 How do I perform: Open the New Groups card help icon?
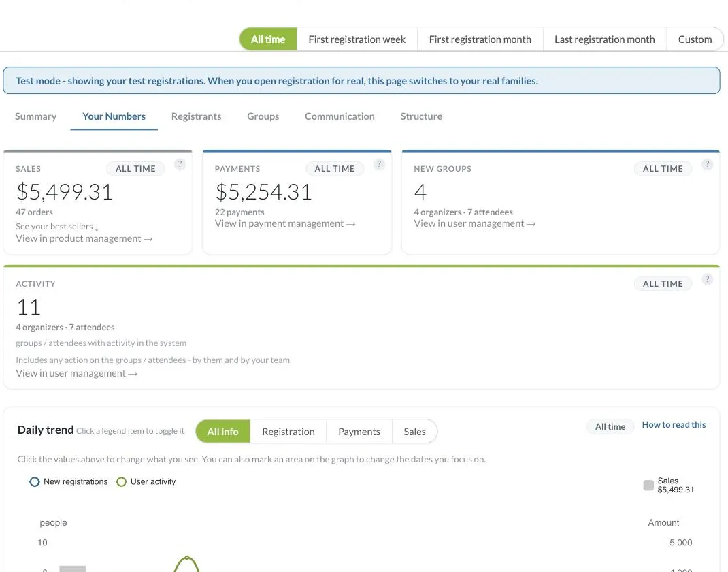707,164
